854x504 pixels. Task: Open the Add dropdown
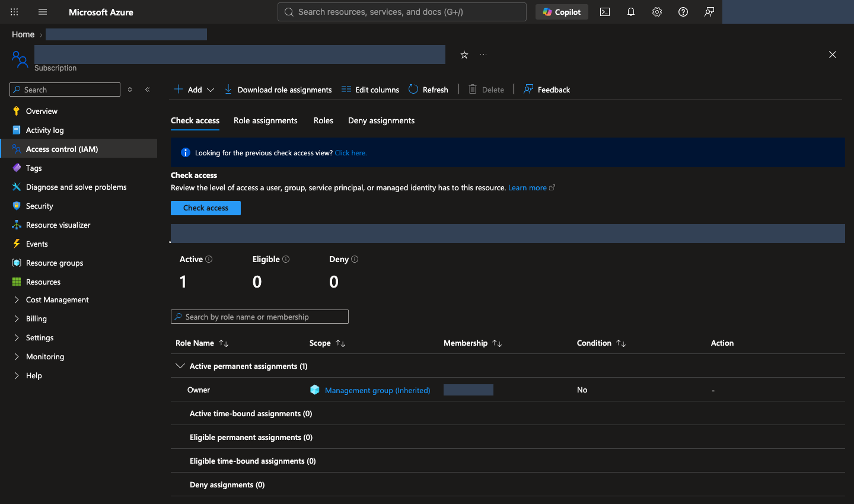pos(194,90)
